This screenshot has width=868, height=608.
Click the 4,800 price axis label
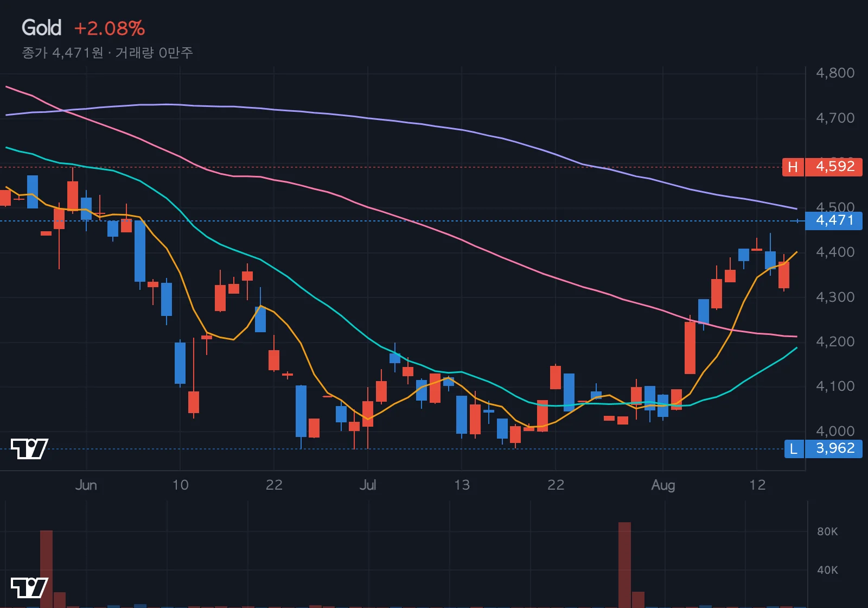tap(835, 73)
